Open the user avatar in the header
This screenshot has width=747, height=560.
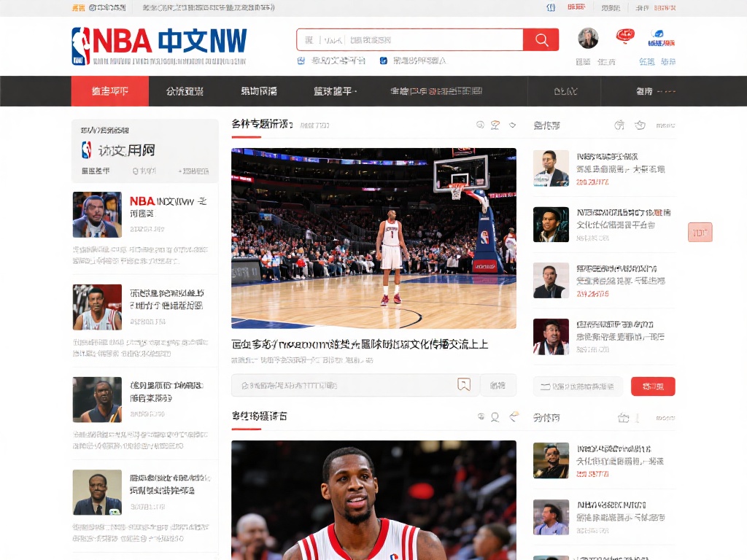[x=588, y=39]
